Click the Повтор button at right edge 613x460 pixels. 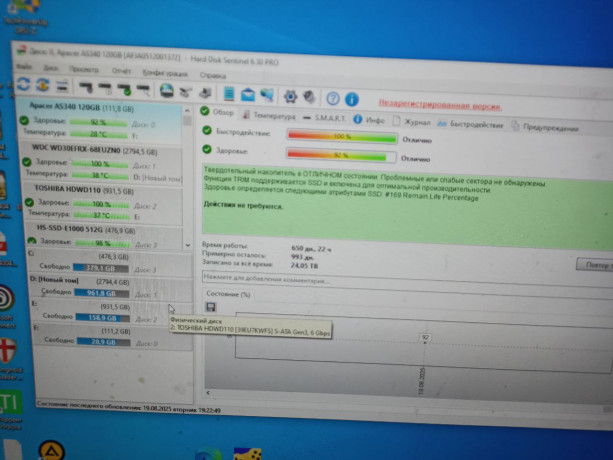coord(595,265)
